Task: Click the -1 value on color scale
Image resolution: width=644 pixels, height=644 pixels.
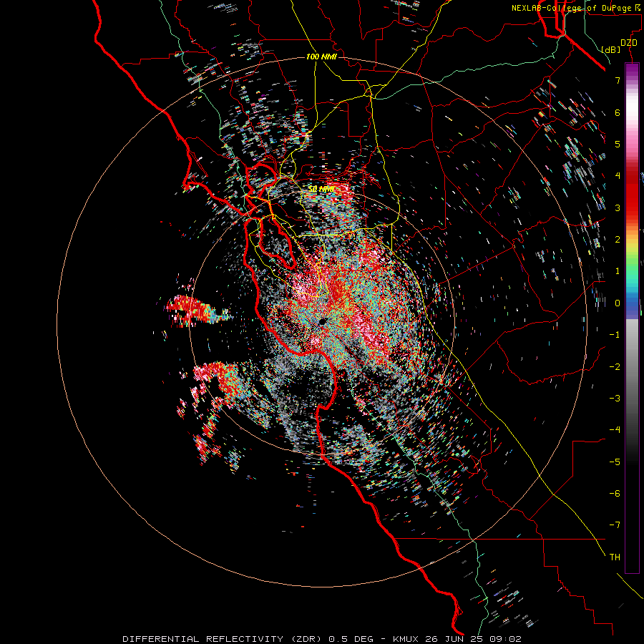Action: (x=615, y=335)
